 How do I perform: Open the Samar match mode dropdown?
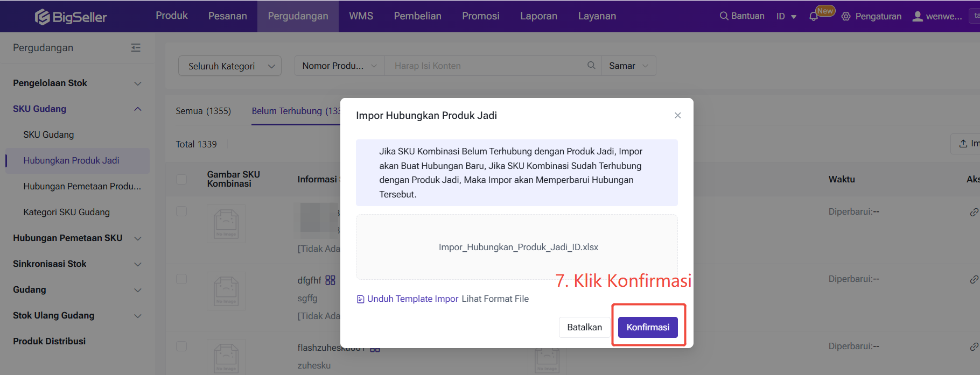(629, 66)
